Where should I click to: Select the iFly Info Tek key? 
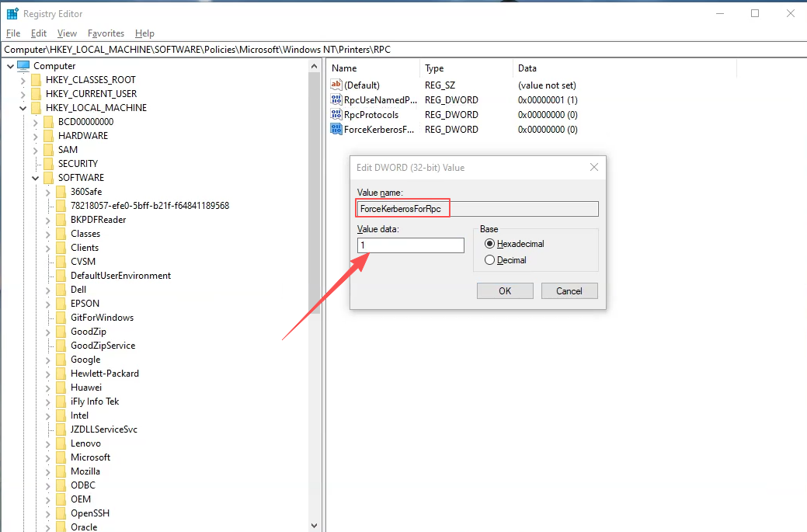coord(95,402)
